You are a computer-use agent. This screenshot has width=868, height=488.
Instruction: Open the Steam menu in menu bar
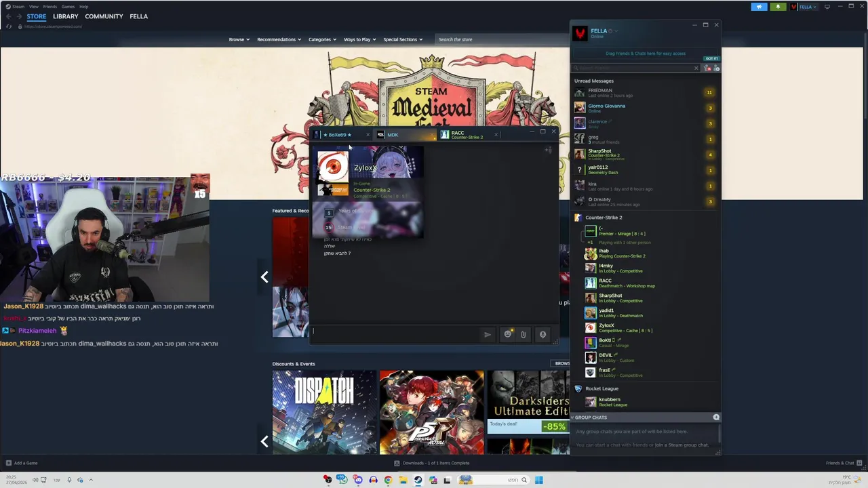click(x=18, y=7)
